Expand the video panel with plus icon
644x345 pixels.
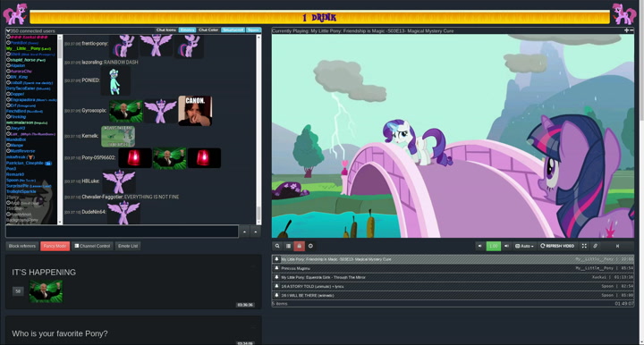click(x=626, y=30)
